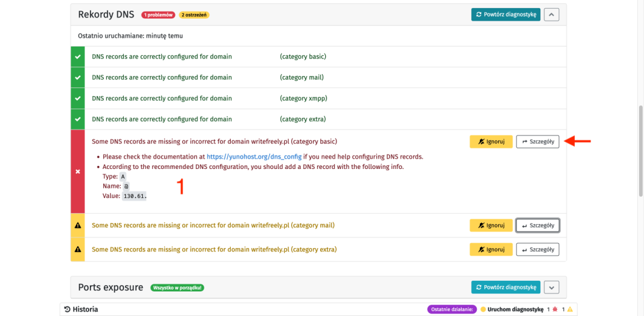The image size is (644, 316).
Task: Click the warning triangle icon for category extra
Action: 77,249
